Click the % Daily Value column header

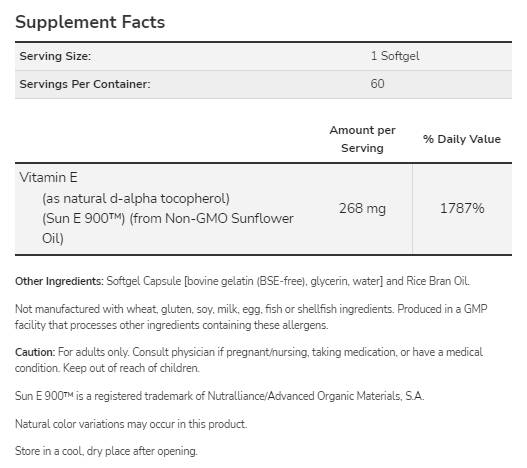click(462, 139)
